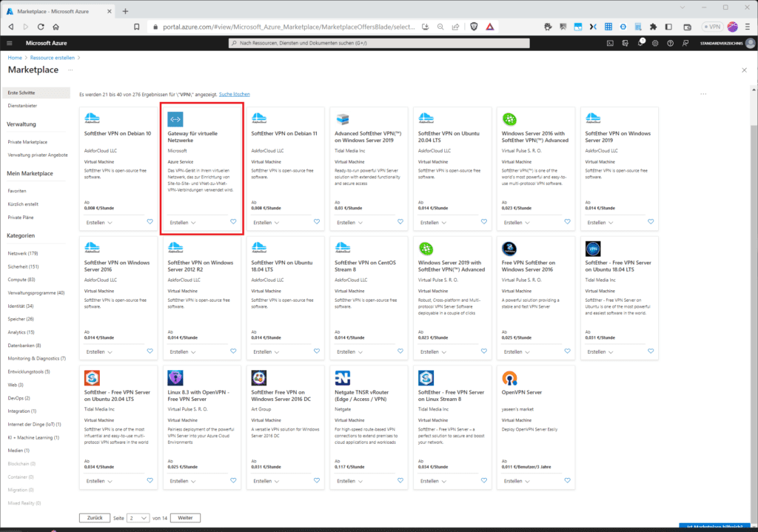The width and height of the screenshot is (758, 532).
Task: Open the Gateway für virtuelle Netzwerke icon
Action: [x=175, y=119]
